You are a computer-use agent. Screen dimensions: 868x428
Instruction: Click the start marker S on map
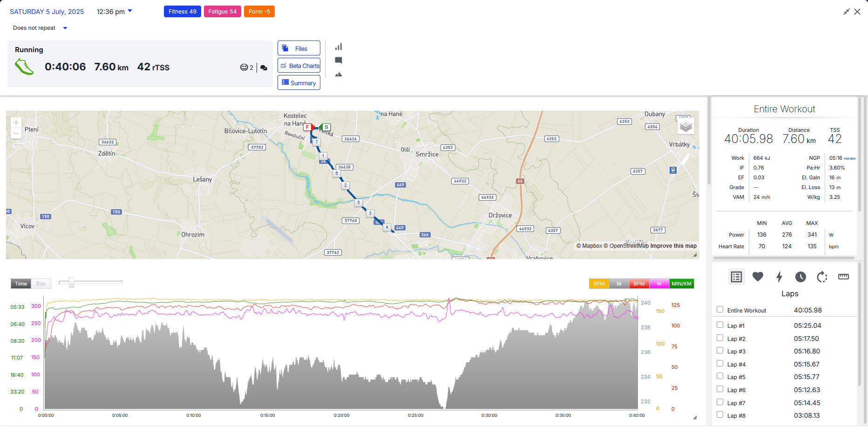pyautogui.click(x=326, y=127)
